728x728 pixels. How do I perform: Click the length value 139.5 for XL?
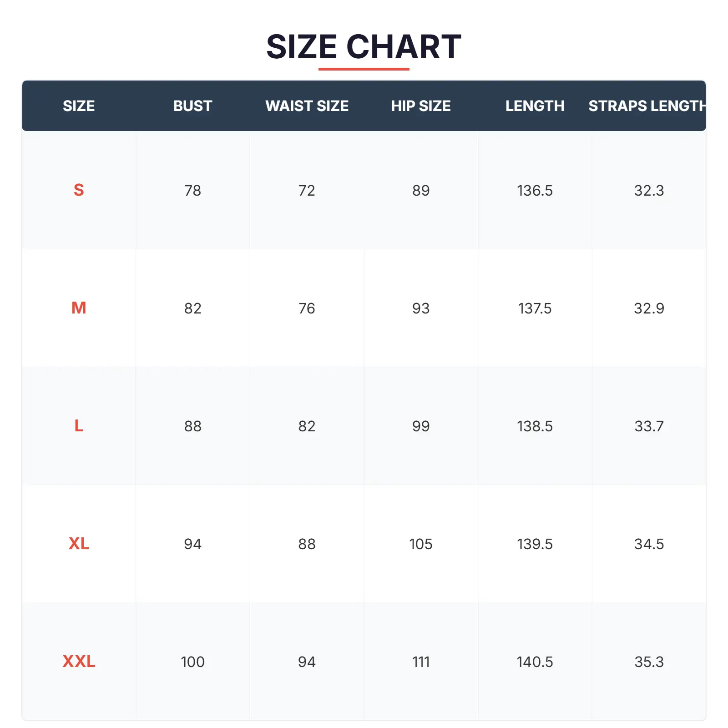click(x=535, y=544)
